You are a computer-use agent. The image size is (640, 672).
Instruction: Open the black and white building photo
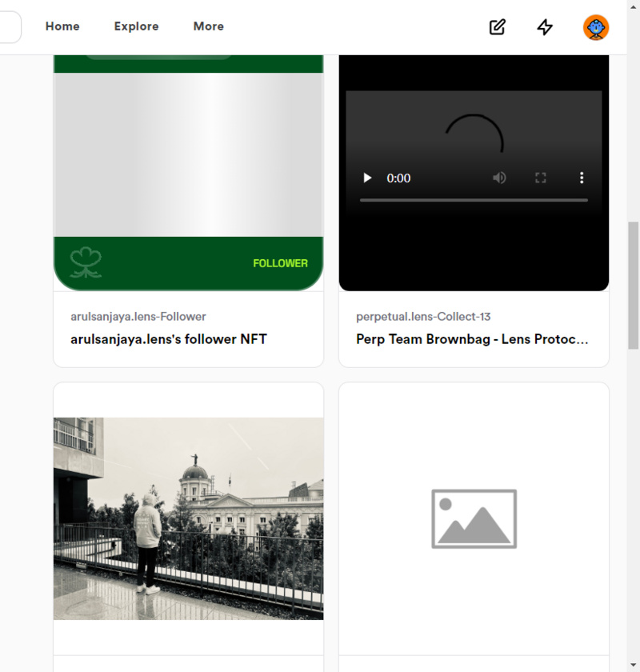[189, 518]
